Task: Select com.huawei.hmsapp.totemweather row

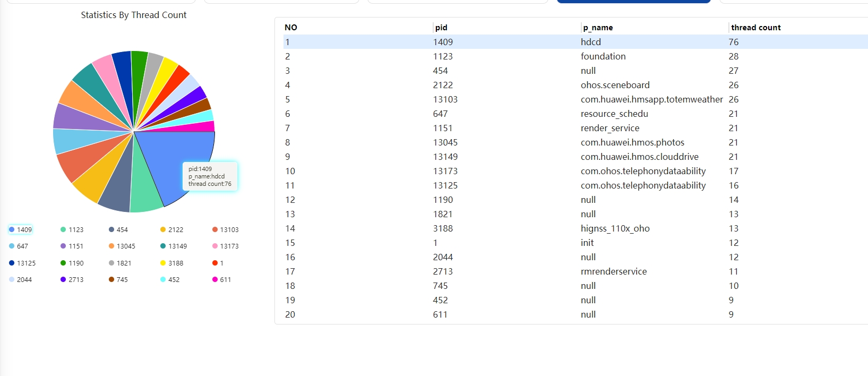Action: [575, 99]
